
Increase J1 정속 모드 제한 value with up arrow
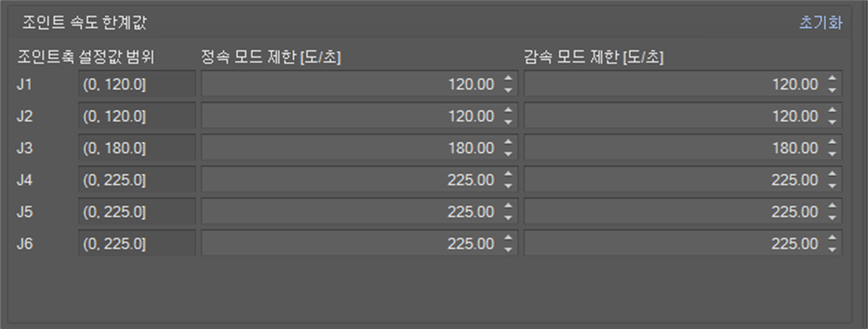[508, 79]
